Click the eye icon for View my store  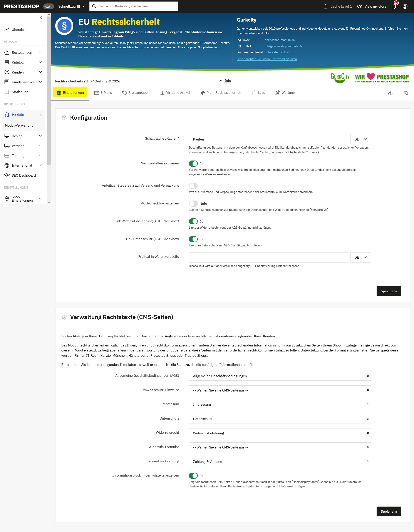[x=359, y=7]
